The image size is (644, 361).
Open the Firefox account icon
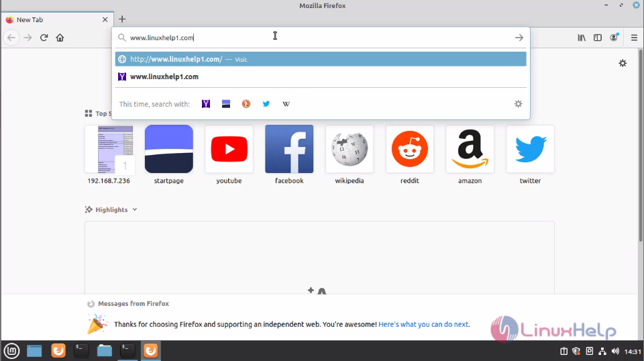pos(614,38)
